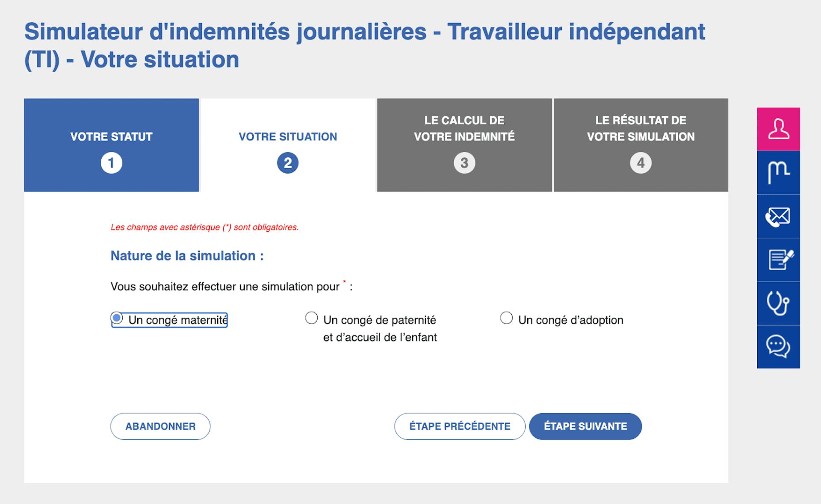Select the 'Un congé maternité' radio button
Screen dimensions: 821x504
coord(116,317)
